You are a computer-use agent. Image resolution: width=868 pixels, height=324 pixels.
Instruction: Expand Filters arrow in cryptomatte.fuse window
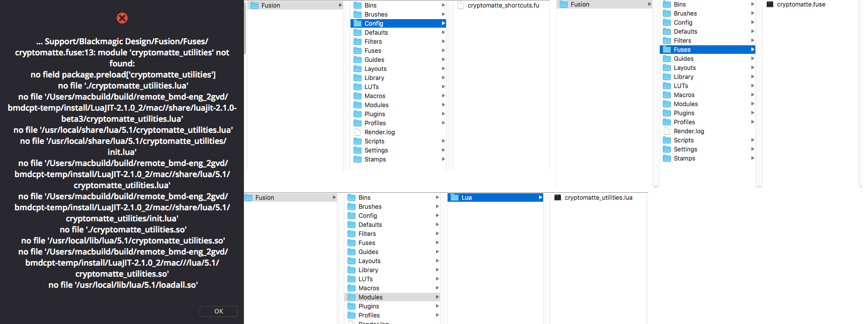coord(752,41)
